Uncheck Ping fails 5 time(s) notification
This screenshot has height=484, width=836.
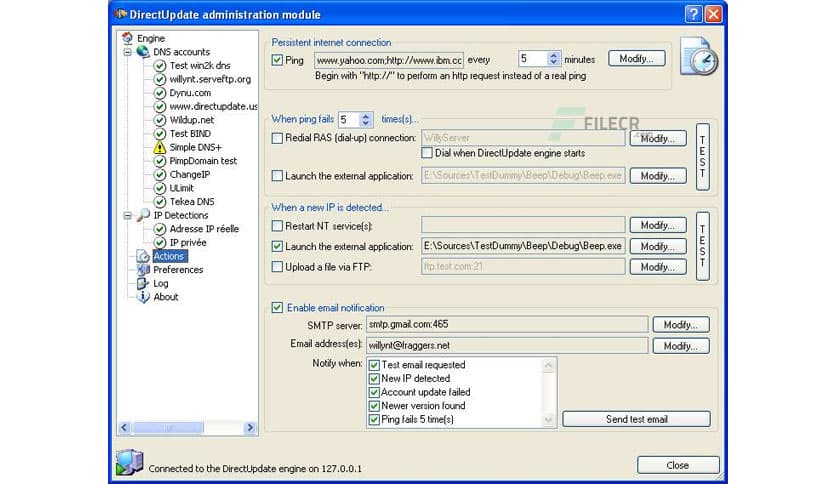(374, 420)
